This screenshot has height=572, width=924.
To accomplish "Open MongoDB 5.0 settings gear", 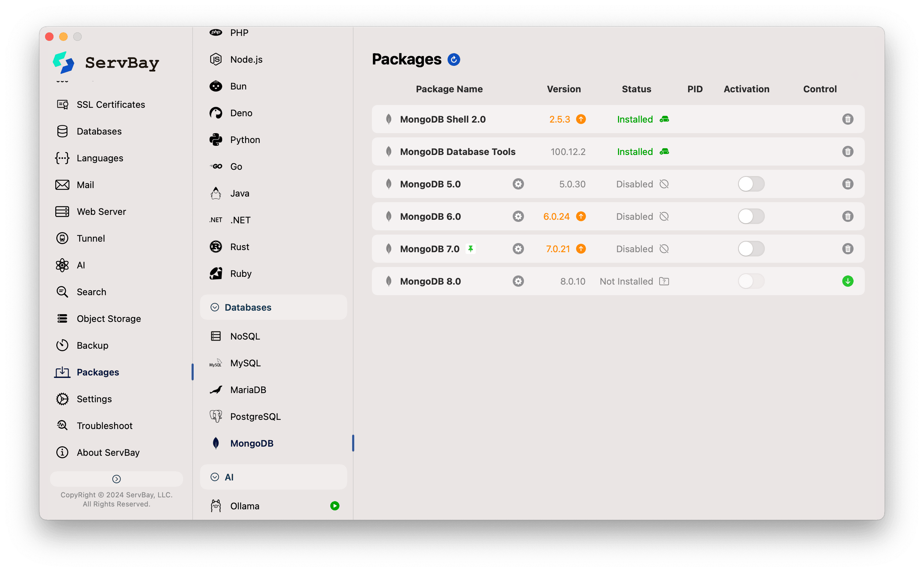I will click(x=518, y=184).
